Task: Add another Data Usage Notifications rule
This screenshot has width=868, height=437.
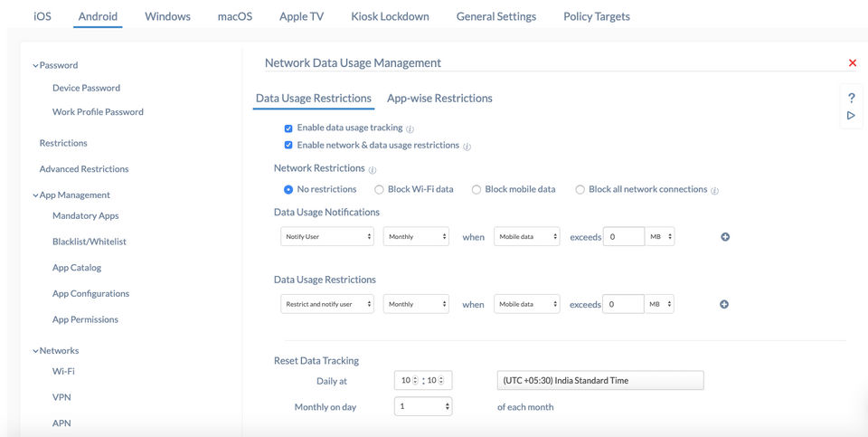Action: point(724,237)
